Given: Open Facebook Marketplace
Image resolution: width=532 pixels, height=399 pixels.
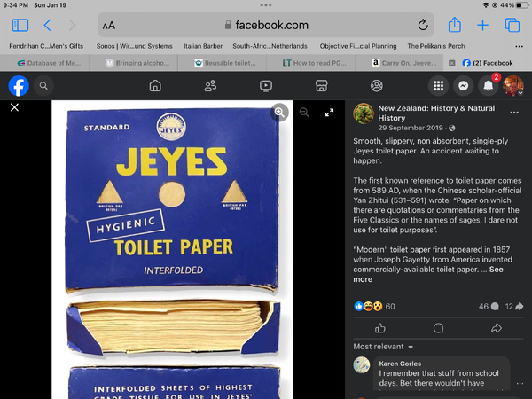Looking at the screenshot, I should coord(321,85).
